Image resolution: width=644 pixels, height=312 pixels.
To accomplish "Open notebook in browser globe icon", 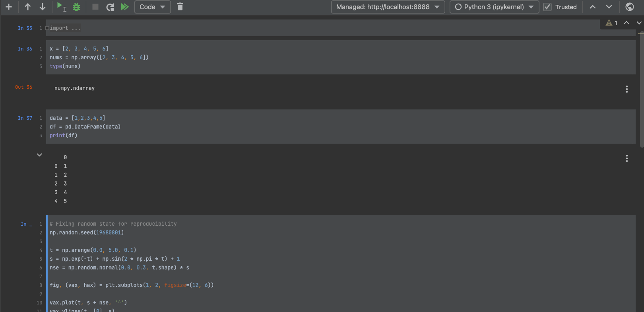I will click(629, 7).
